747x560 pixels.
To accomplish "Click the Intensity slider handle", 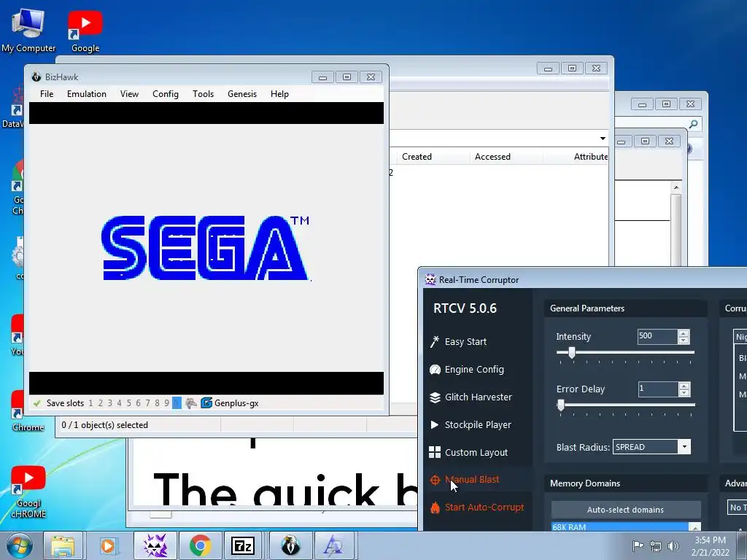I will click(572, 352).
